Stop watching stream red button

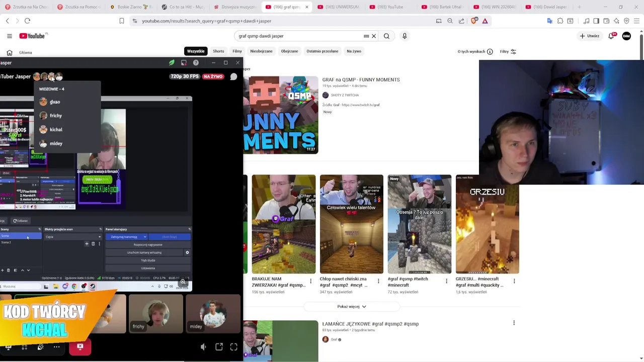pos(80,347)
